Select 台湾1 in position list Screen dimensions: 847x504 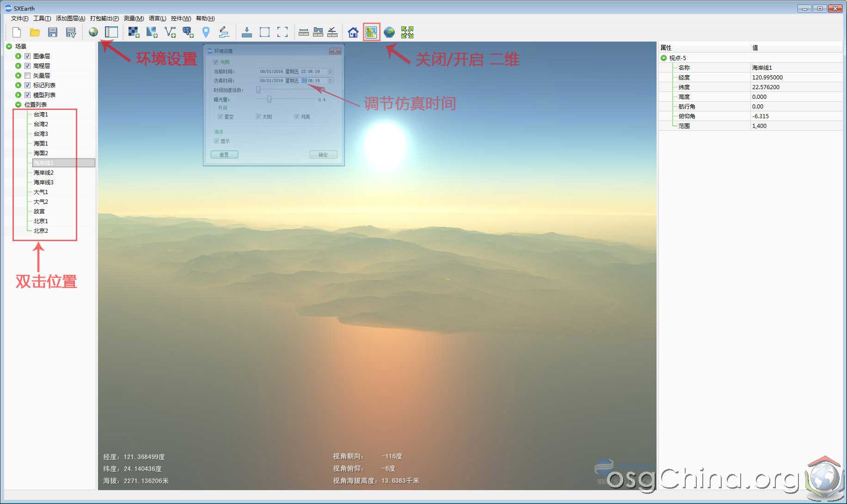41,114
